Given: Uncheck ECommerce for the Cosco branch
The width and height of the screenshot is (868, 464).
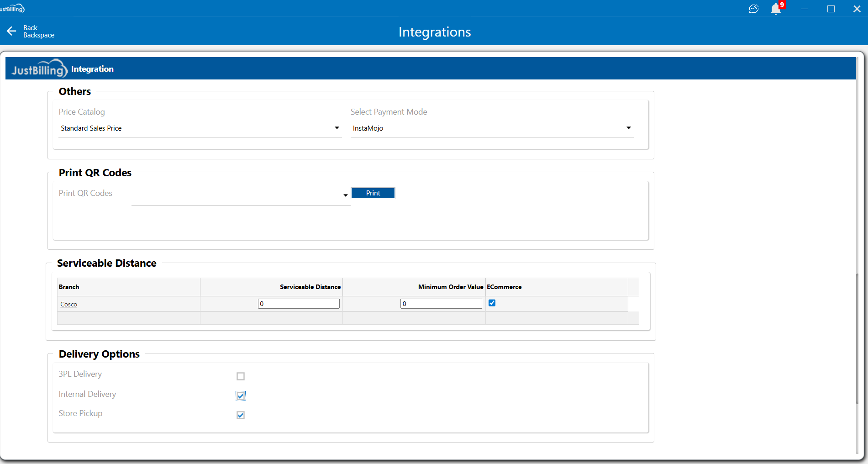Looking at the screenshot, I should tap(492, 303).
